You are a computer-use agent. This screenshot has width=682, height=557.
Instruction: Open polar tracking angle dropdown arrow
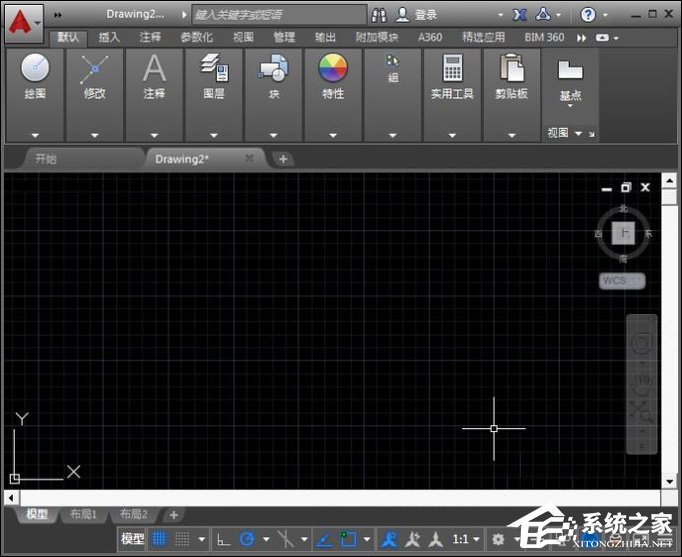coord(266,540)
